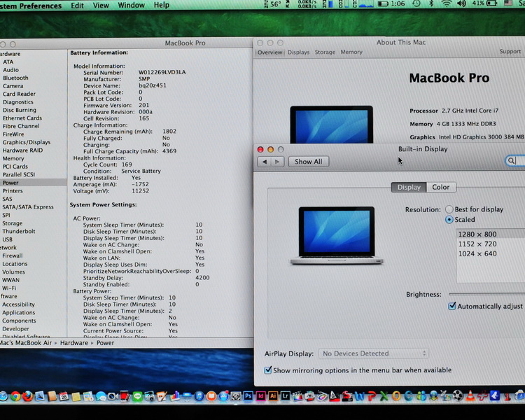525x420 pixels.
Task: Launch Firefox from the Dock
Action: point(27,396)
